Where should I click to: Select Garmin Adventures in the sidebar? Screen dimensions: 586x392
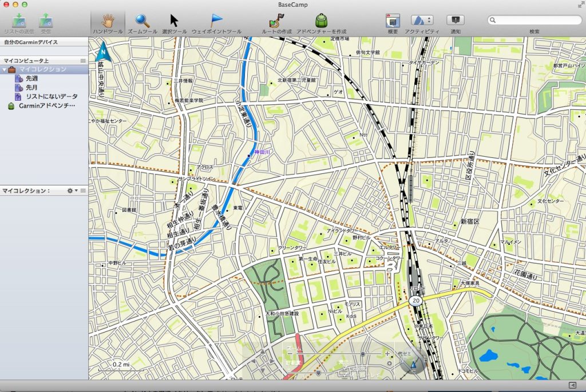click(47, 106)
